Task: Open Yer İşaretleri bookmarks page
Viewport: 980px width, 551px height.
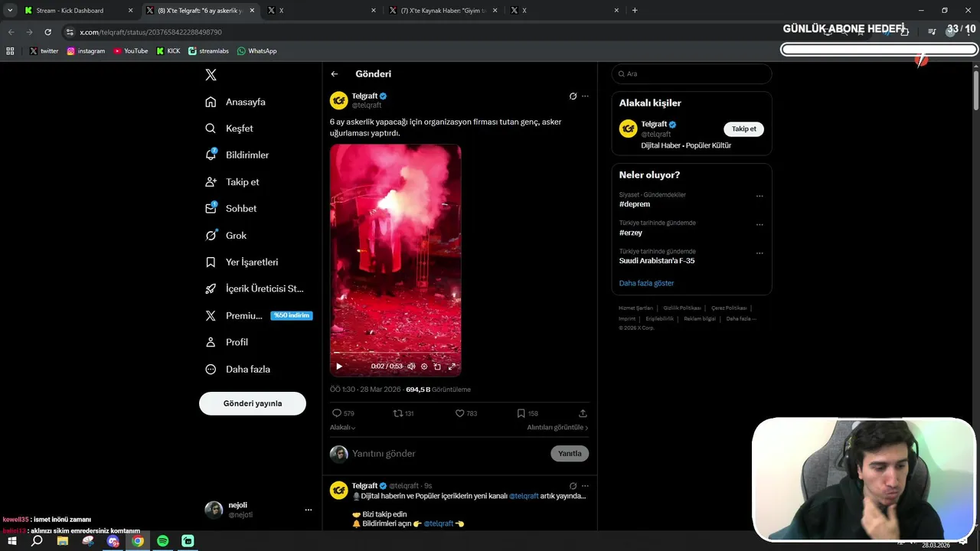Action: [x=242, y=262]
